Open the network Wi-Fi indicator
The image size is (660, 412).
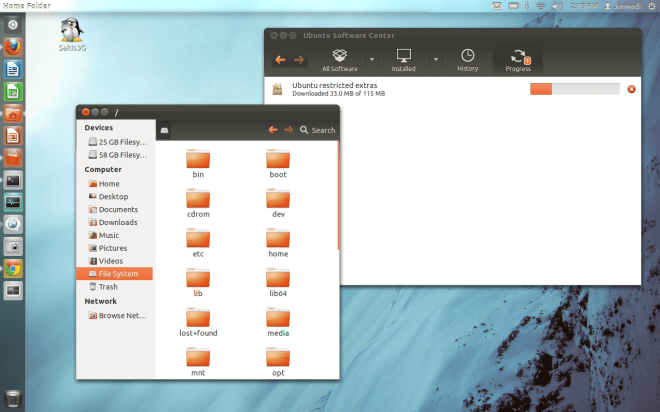click(x=541, y=6)
